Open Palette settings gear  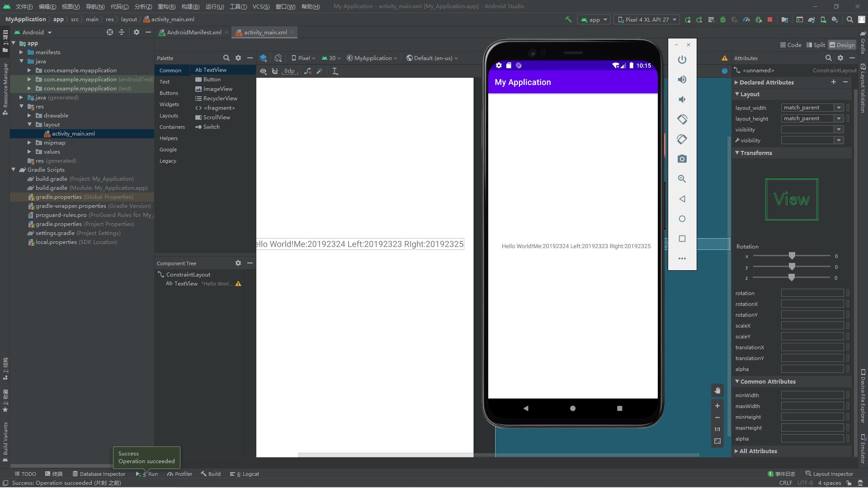pyautogui.click(x=238, y=58)
